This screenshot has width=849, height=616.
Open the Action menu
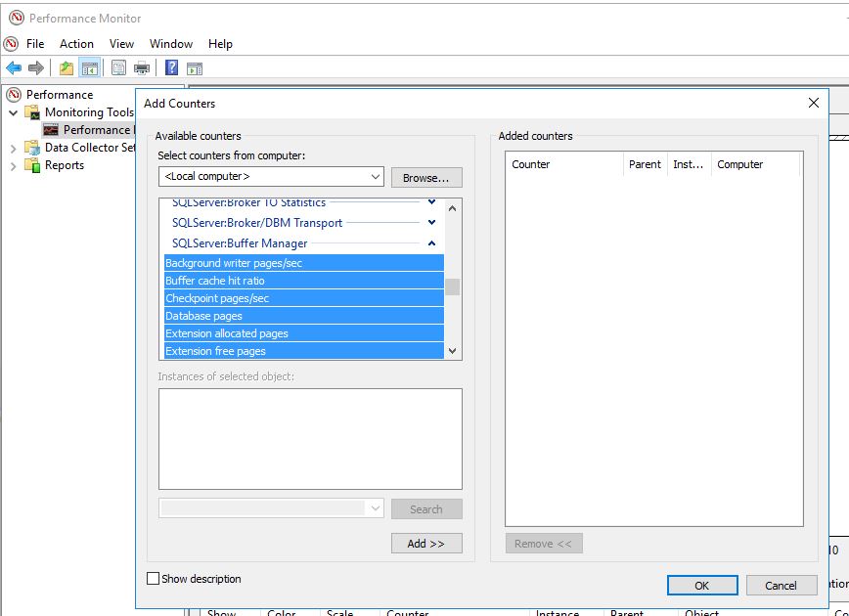(x=76, y=44)
